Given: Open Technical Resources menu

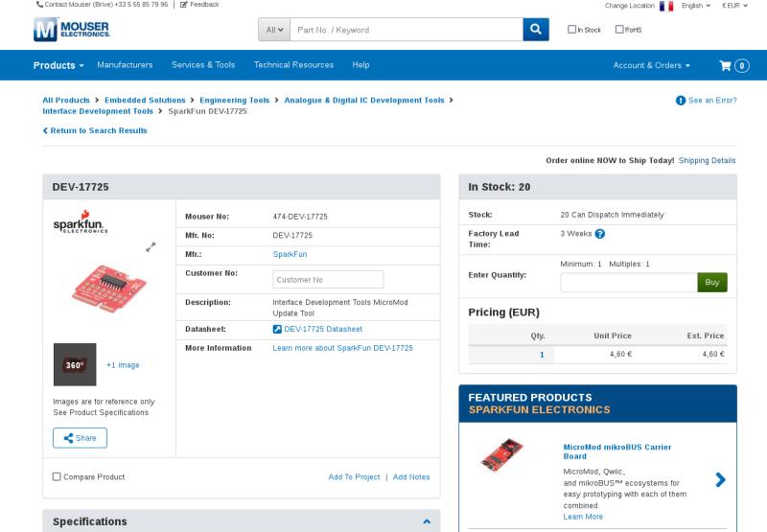Looking at the screenshot, I should tap(293, 65).
